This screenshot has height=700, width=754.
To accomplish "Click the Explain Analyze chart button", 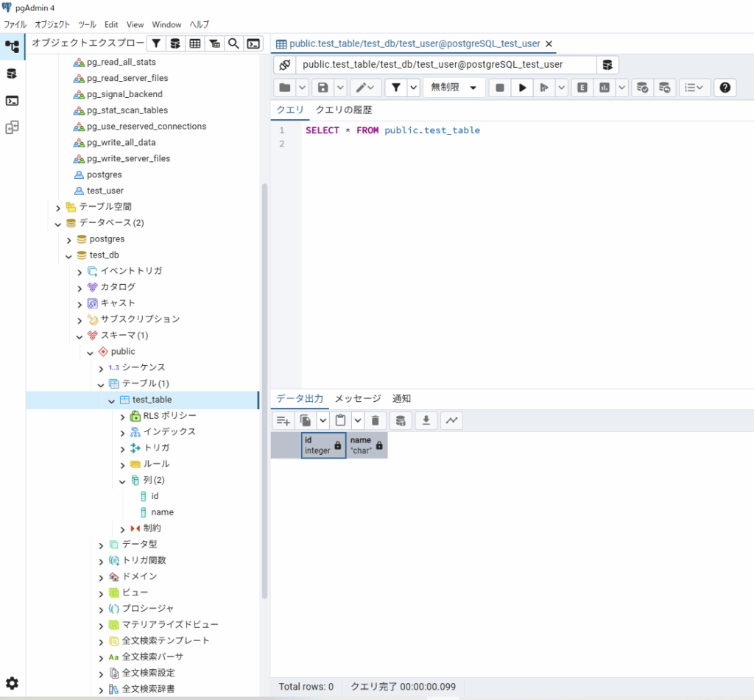I will coord(605,88).
